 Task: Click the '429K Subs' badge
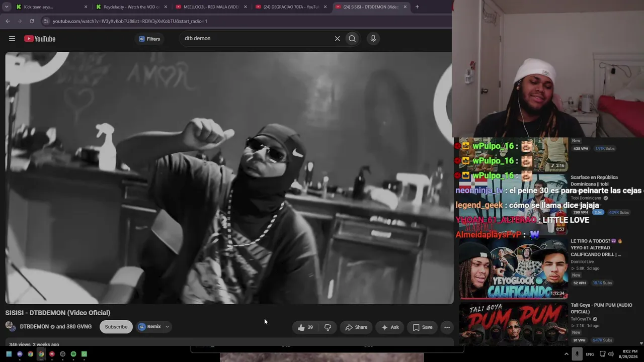(618, 213)
